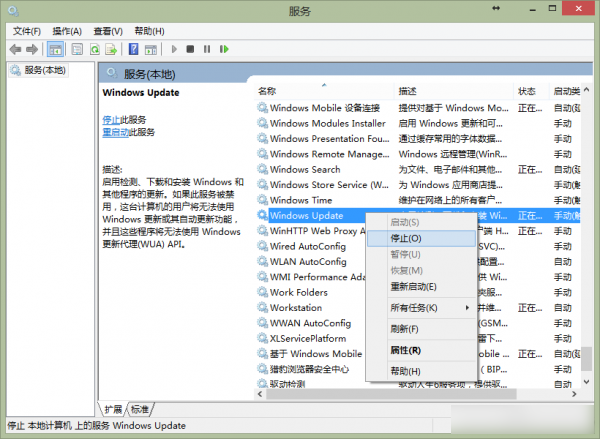Click the Properties sheet toolbar icon

[77, 49]
